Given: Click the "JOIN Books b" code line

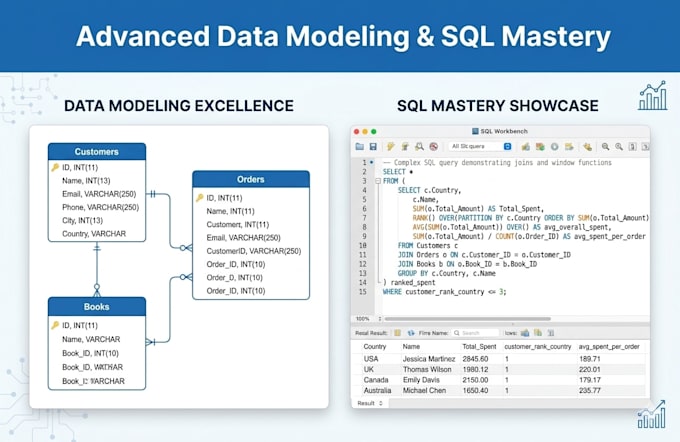Looking at the screenshot, I should 468,264.
